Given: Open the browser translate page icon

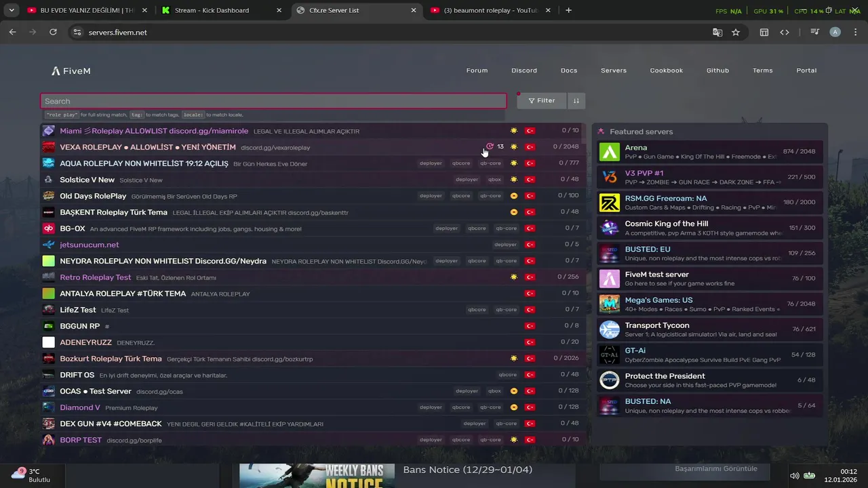Looking at the screenshot, I should pos(717,32).
